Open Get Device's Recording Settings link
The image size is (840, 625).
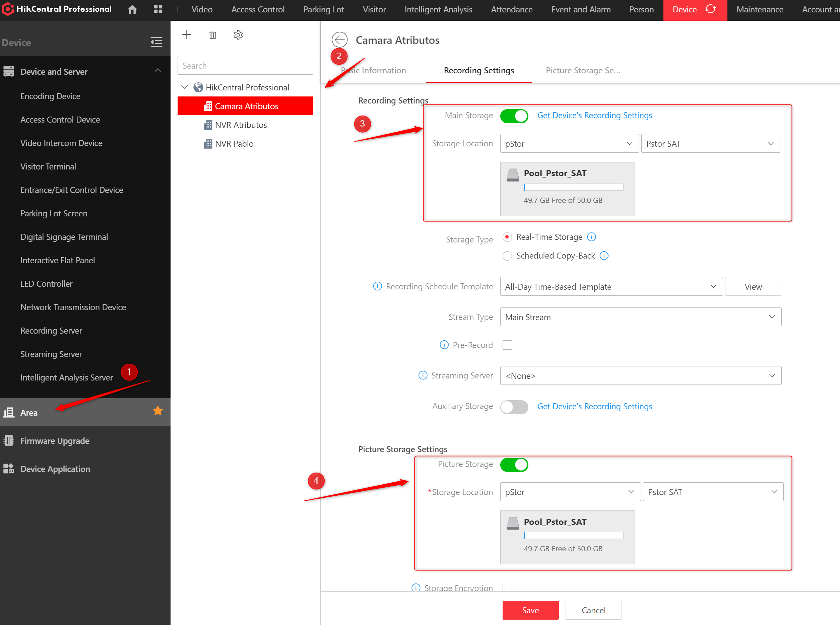click(x=594, y=116)
